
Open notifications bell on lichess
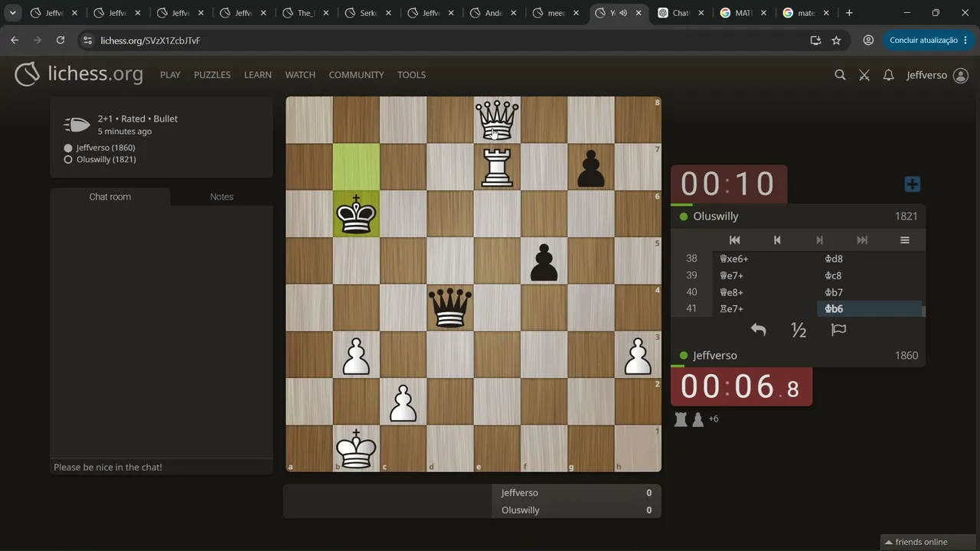(888, 75)
